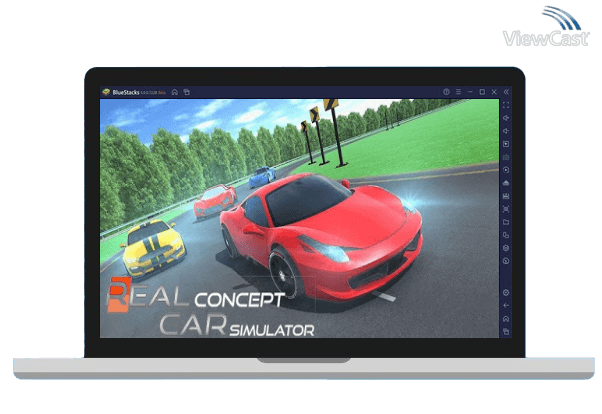Go to Android home via sidebar home icon

click(506, 319)
